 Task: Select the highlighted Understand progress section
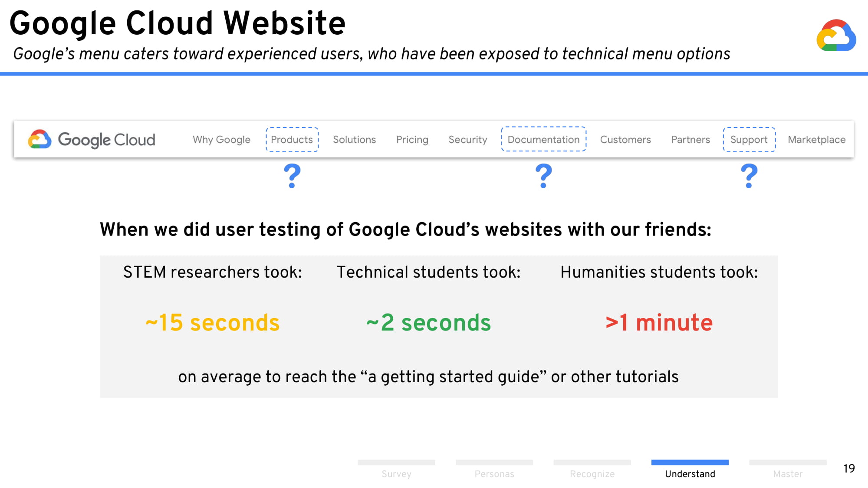pyautogui.click(x=690, y=470)
